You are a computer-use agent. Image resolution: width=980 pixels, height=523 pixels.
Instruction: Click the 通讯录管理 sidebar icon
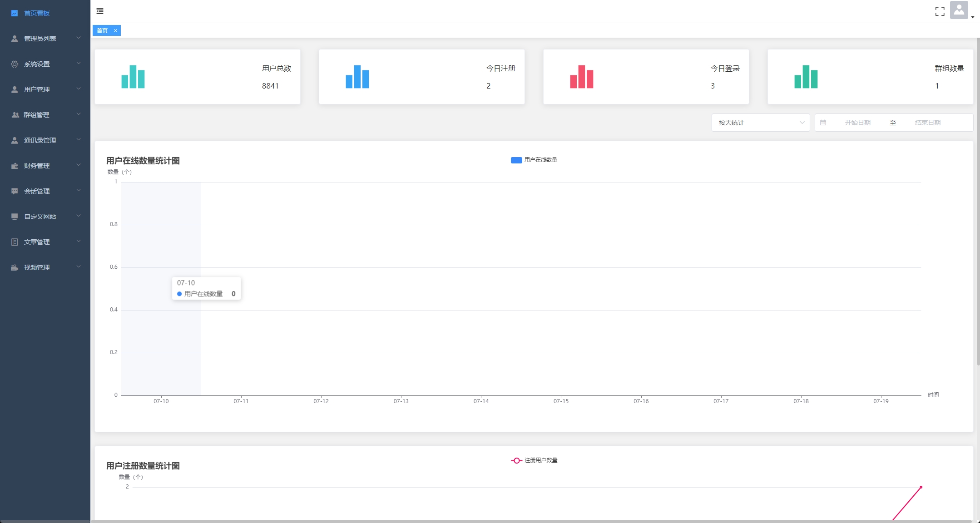tap(14, 140)
